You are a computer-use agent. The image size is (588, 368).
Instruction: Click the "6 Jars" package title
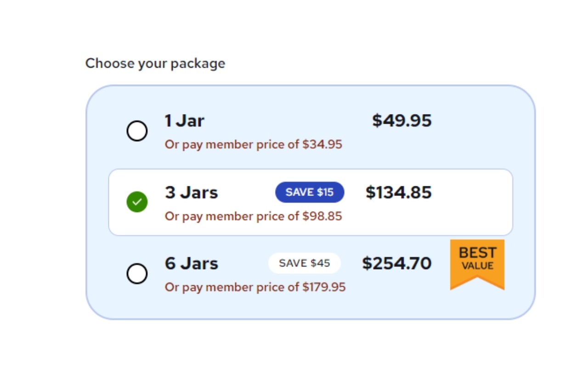point(191,264)
